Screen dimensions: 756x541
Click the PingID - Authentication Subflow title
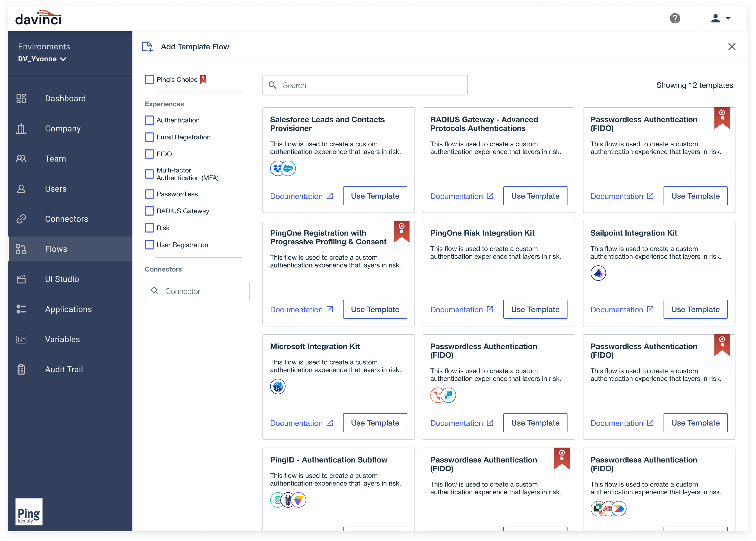(x=329, y=460)
